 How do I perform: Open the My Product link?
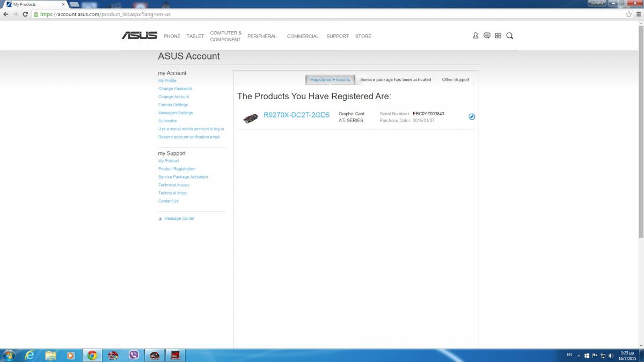[x=169, y=161]
